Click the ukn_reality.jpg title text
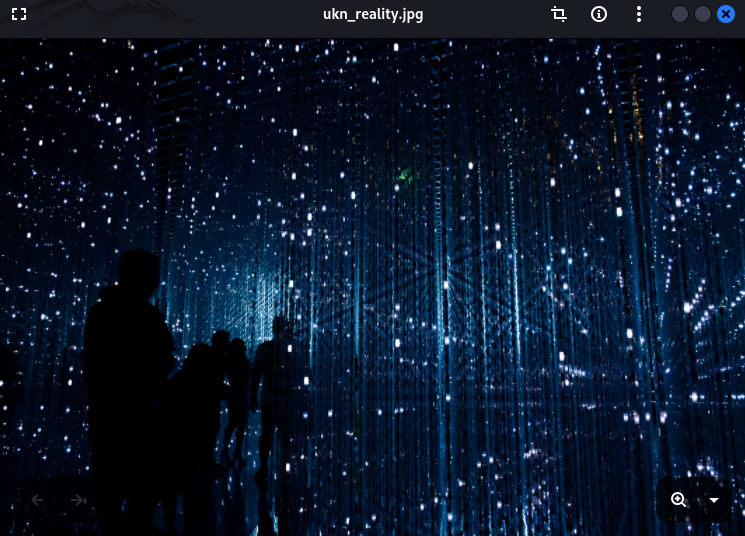This screenshot has width=745, height=536. click(373, 14)
